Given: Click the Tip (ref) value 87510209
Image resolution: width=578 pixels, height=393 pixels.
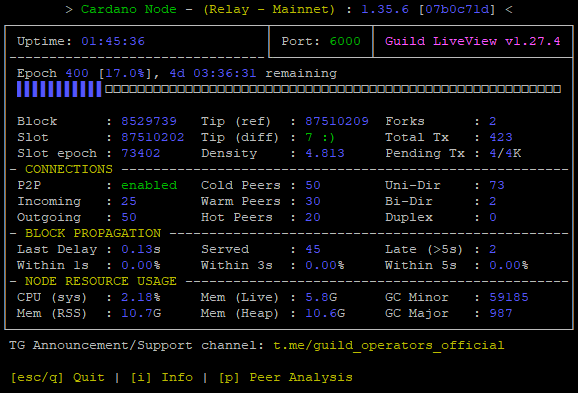Looking at the screenshot, I should (337, 121).
